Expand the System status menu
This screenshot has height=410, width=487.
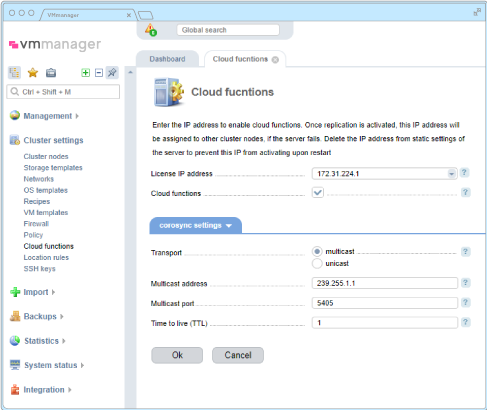pyautogui.click(x=82, y=365)
